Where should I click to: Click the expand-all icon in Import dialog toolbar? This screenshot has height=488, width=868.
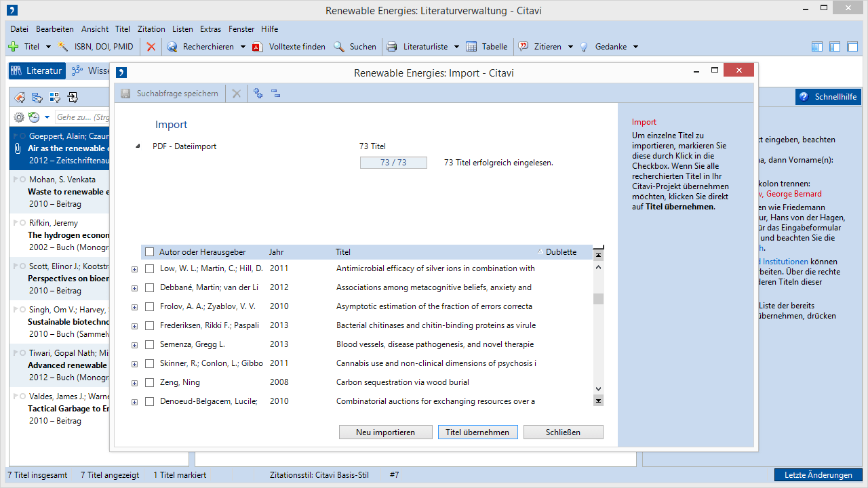coord(258,94)
